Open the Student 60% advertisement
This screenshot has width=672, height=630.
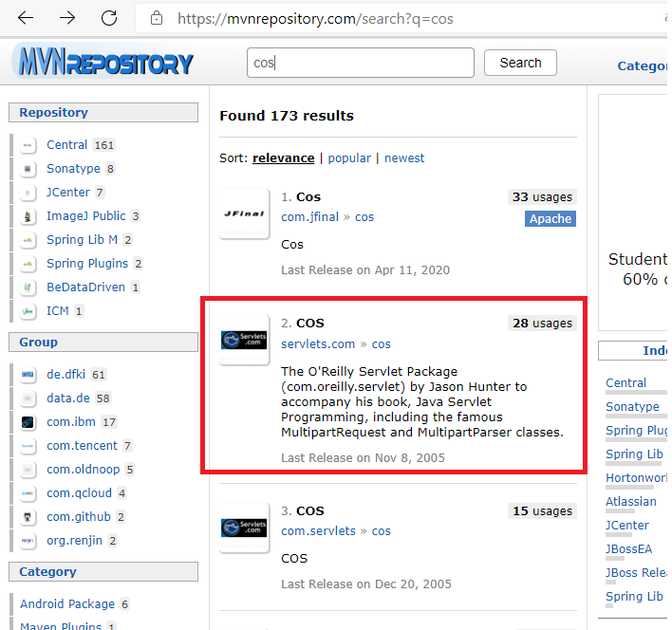pyautogui.click(x=632, y=213)
